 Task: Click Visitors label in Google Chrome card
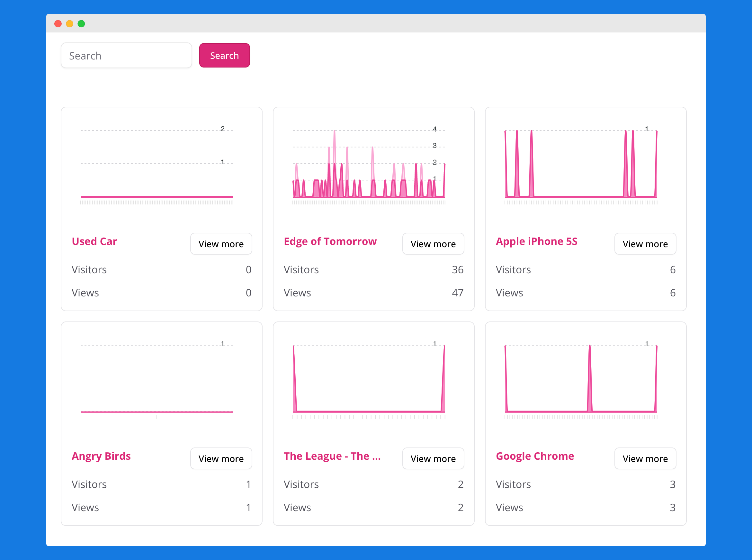tap(513, 484)
